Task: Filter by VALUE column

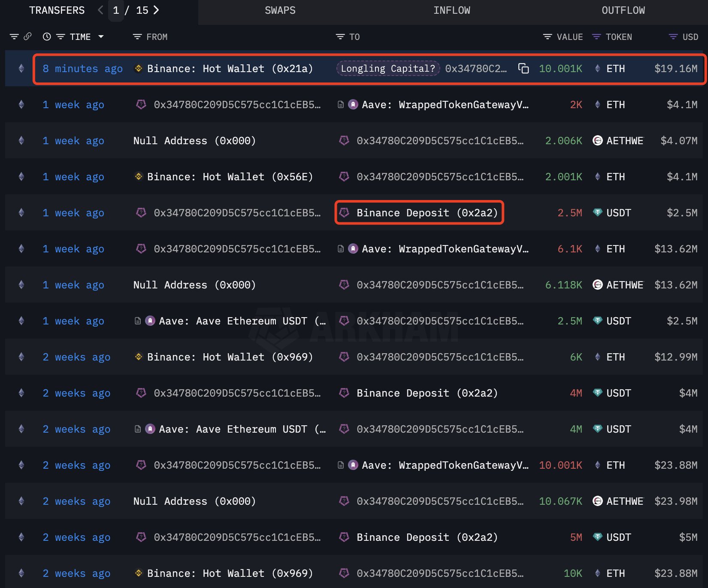Action: (x=548, y=37)
